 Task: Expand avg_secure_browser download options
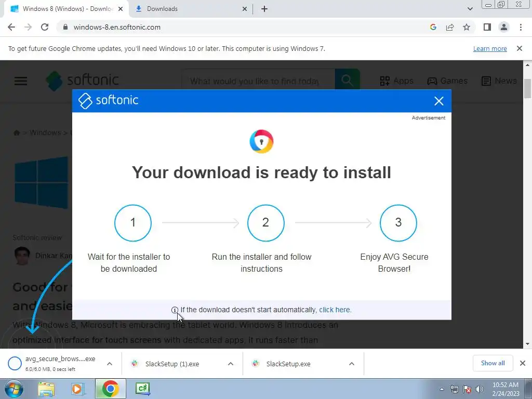pyautogui.click(x=110, y=364)
